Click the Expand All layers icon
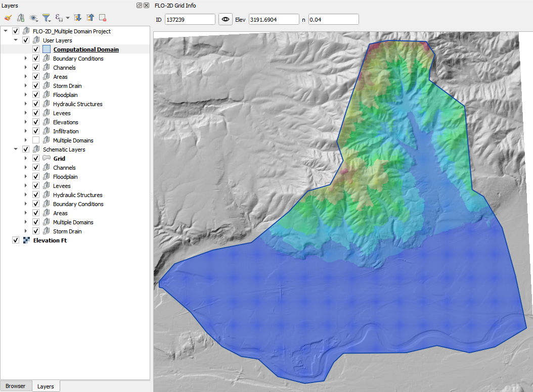Screen dimensions: 533x392 pyautogui.click(x=77, y=18)
